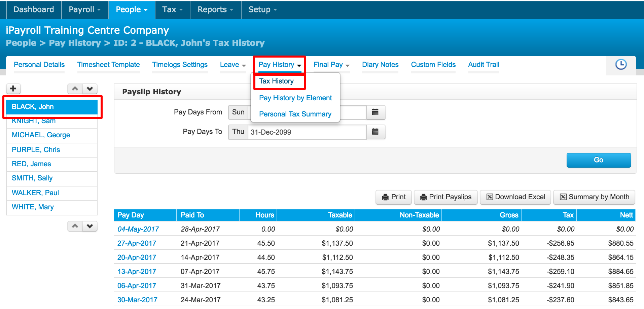
Task: Click the $1,081.25 taxable cell
Action: [x=337, y=300]
